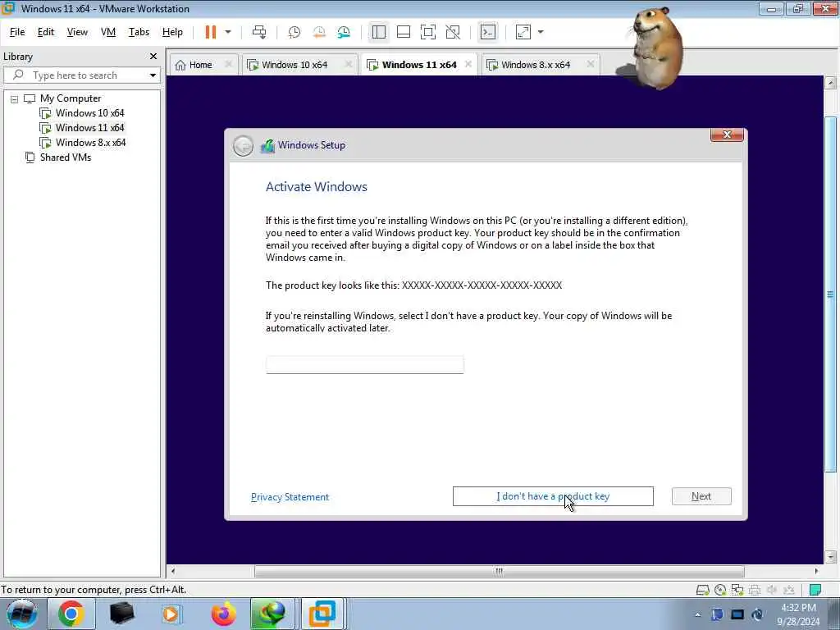840x630 pixels.
Task: Click the VMware Workstation taskbar icon
Action: 322,614
